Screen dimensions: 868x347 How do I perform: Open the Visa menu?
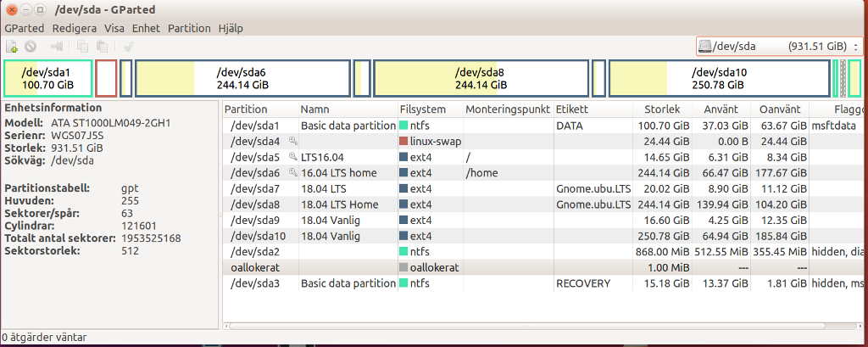(x=114, y=28)
